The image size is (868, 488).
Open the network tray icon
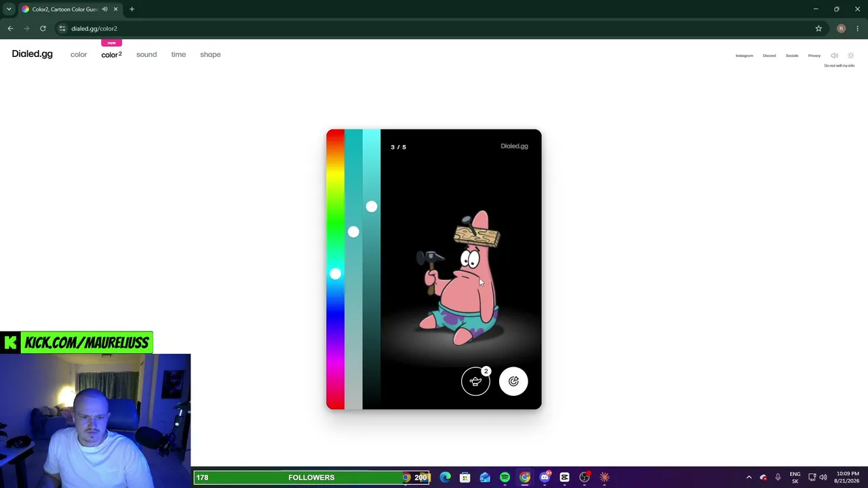[812, 478]
